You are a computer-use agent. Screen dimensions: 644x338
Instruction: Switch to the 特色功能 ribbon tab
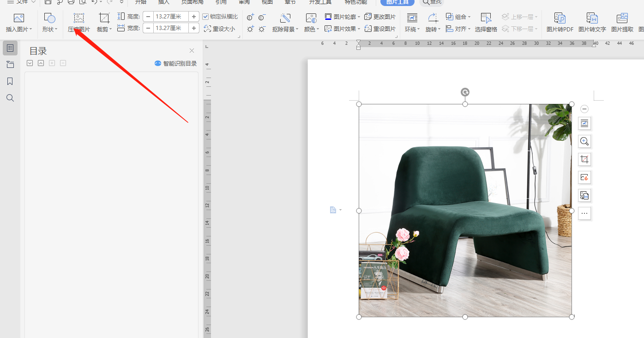[x=356, y=2]
